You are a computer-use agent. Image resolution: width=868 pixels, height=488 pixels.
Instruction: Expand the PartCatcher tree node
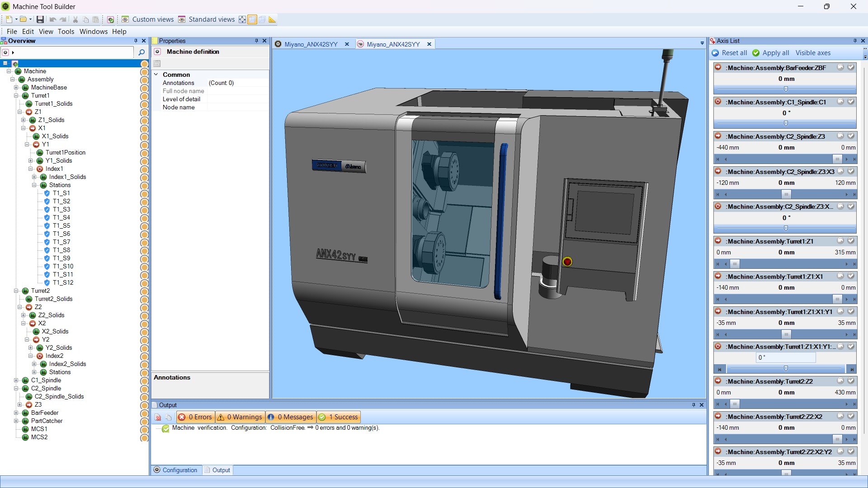pyautogui.click(x=16, y=421)
